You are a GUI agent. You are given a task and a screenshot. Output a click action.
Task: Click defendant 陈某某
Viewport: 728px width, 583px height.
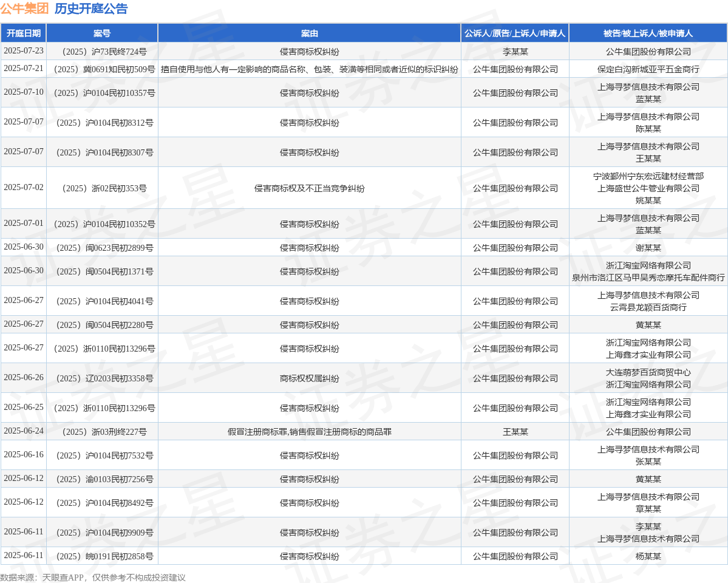tap(648, 129)
